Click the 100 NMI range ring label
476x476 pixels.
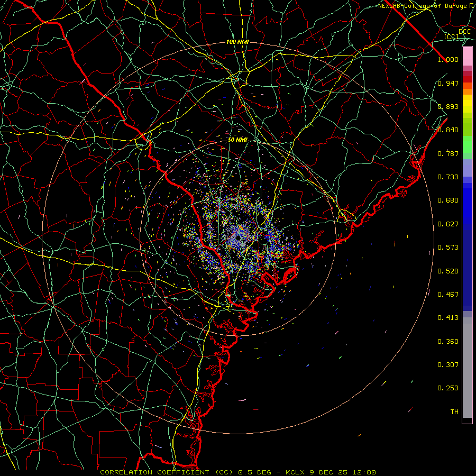237,42
